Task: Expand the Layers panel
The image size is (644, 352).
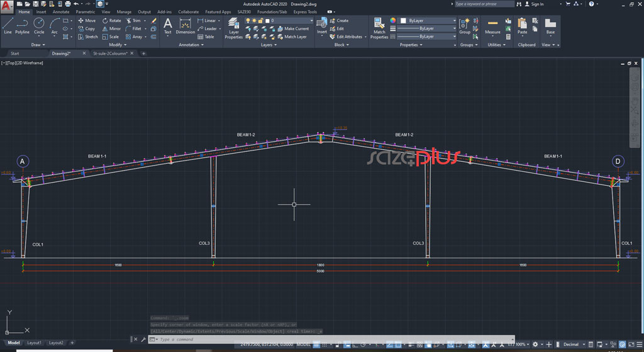Action: (x=269, y=45)
